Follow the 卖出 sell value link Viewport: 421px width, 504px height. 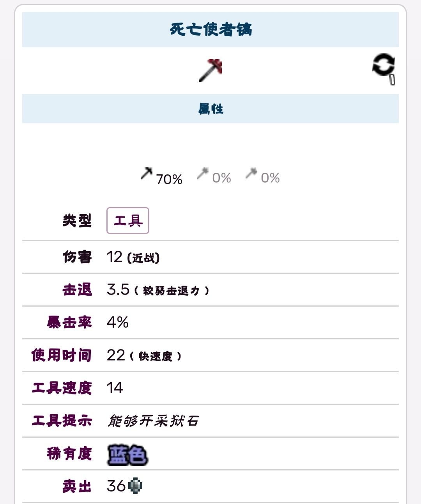coord(77,486)
